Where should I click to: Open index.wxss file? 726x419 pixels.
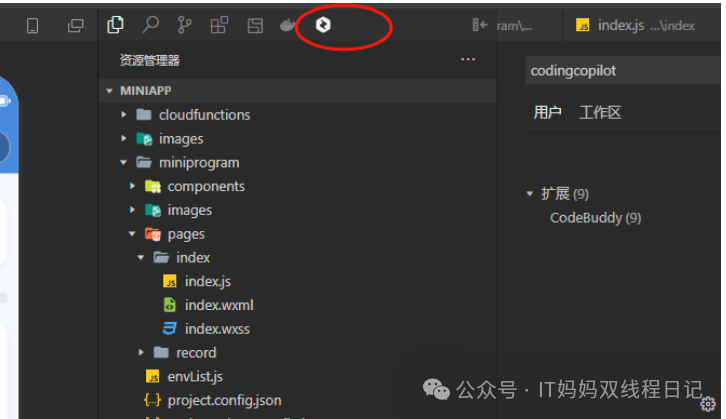click(x=217, y=329)
